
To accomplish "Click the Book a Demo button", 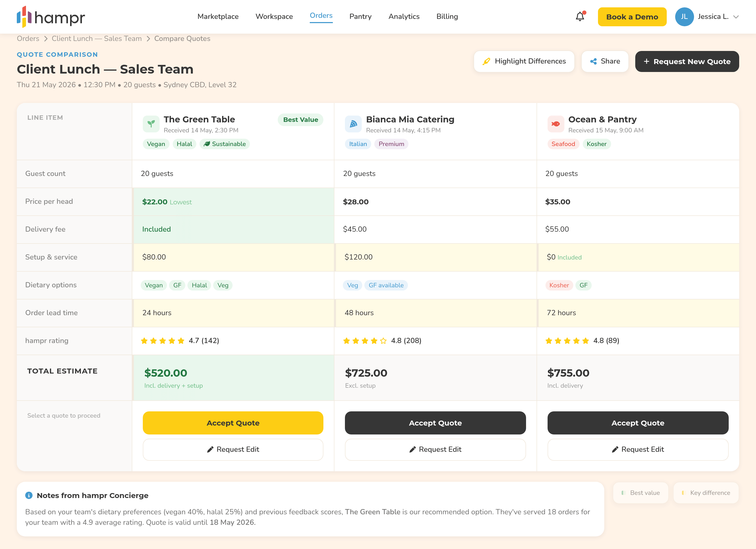I will click(x=632, y=17).
